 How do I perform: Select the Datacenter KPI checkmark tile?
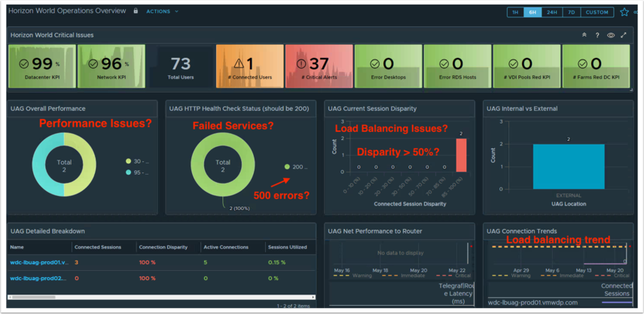click(x=41, y=66)
